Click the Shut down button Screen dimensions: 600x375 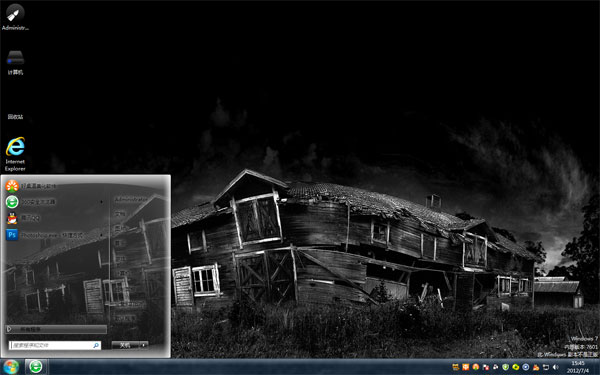pyautogui.click(x=125, y=345)
